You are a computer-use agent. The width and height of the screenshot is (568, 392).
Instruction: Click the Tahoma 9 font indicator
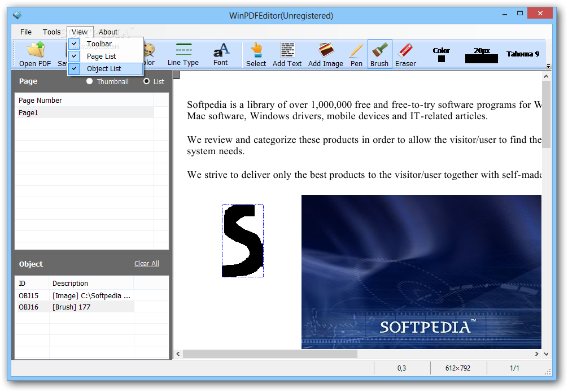pyautogui.click(x=523, y=54)
